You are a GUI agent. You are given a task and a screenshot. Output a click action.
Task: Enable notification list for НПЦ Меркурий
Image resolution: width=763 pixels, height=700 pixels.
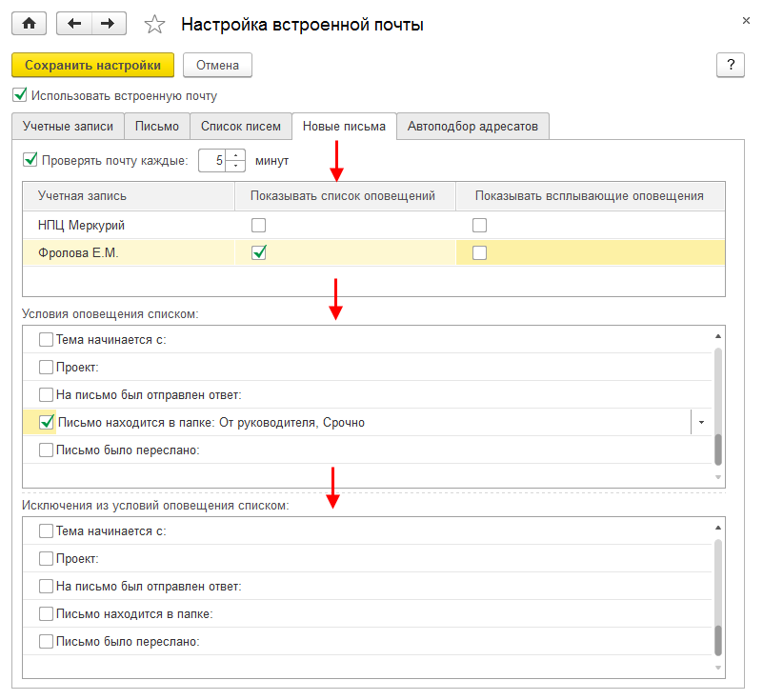[x=258, y=226]
